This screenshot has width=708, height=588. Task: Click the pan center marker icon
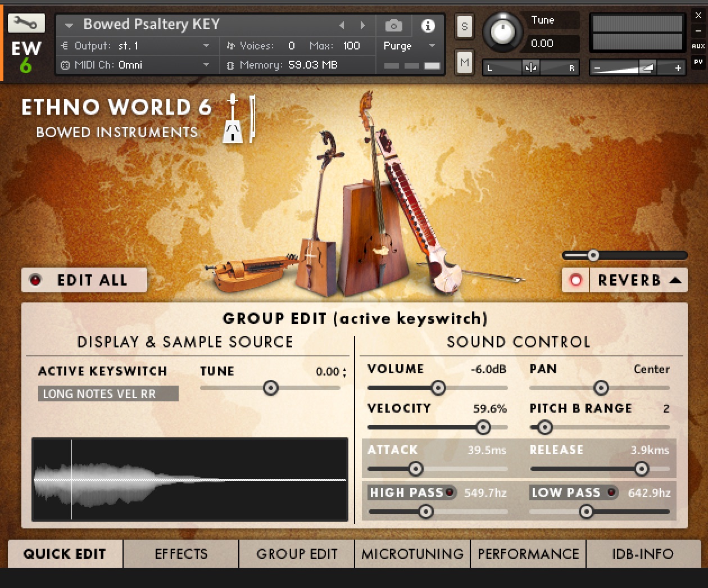(x=530, y=67)
